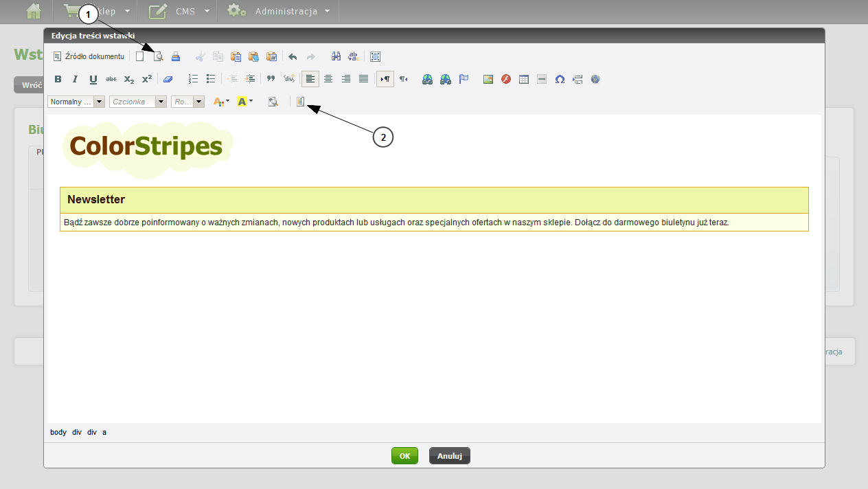868x489 pixels.
Task: Open the 'Normalny' paragraph format dropdown
Action: (x=76, y=102)
